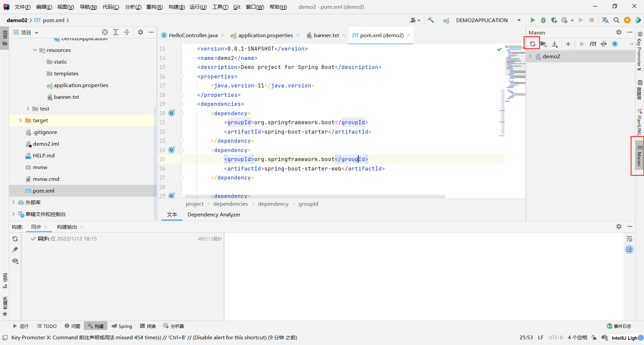Click gutter bean icon on line 24

coord(172,150)
